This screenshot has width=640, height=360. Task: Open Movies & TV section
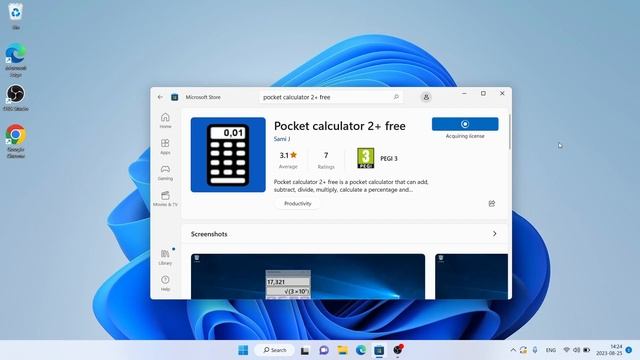(x=165, y=199)
